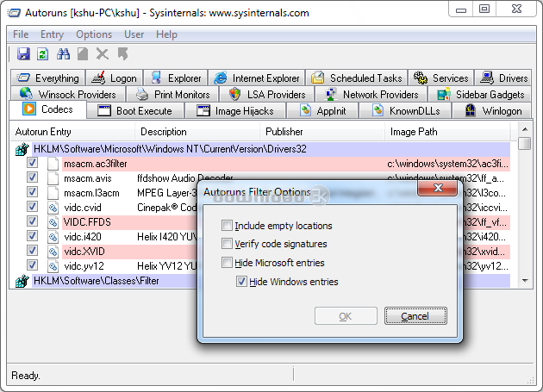The image size is (543, 392).
Task: Switch to the Sidebar Gadgets tab
Action: [x=480, y=94]
